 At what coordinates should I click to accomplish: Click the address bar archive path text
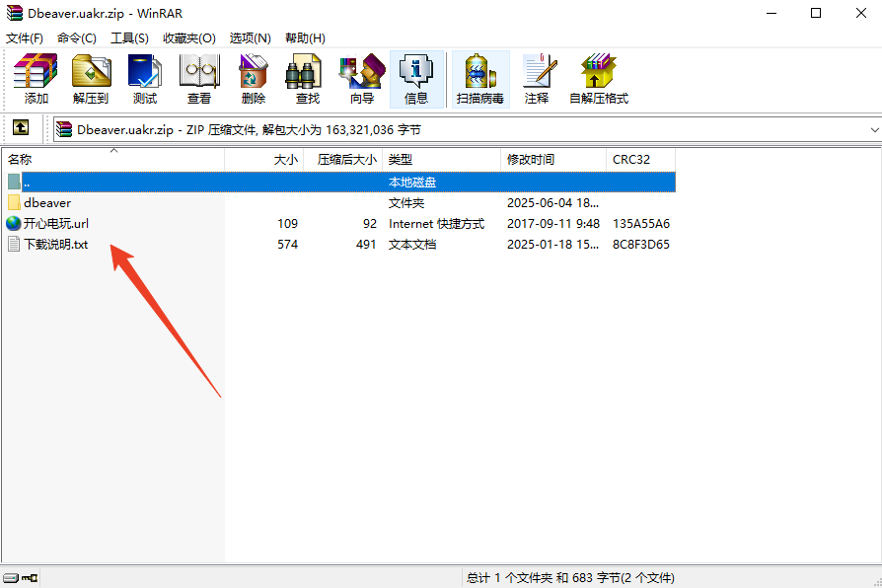coord(249,130)
